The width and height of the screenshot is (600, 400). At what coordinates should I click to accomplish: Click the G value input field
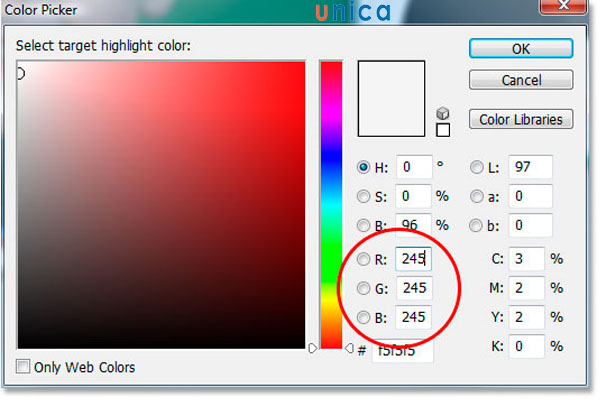[413, 288]
